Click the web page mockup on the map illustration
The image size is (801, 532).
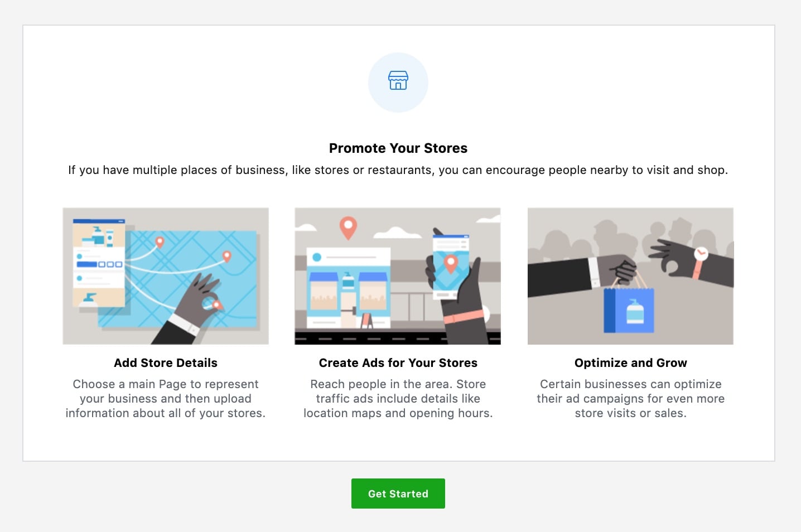click(99, 263)
